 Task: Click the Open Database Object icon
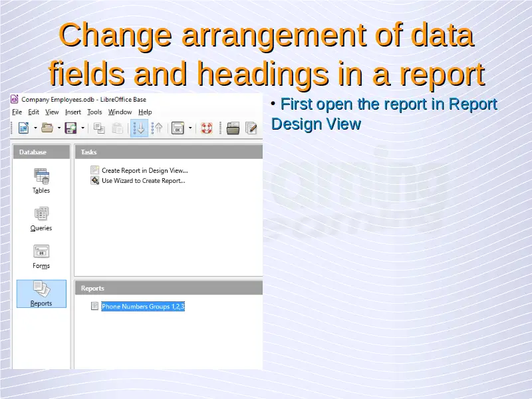pyautogui.click(x=233, y=128)
